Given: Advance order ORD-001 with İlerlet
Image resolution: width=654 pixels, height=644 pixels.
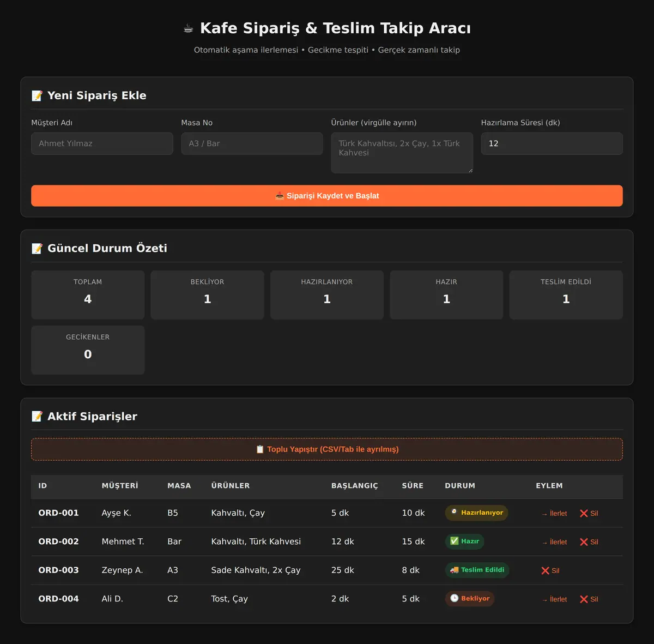Looking at the screenshot, I should (554, 513).
